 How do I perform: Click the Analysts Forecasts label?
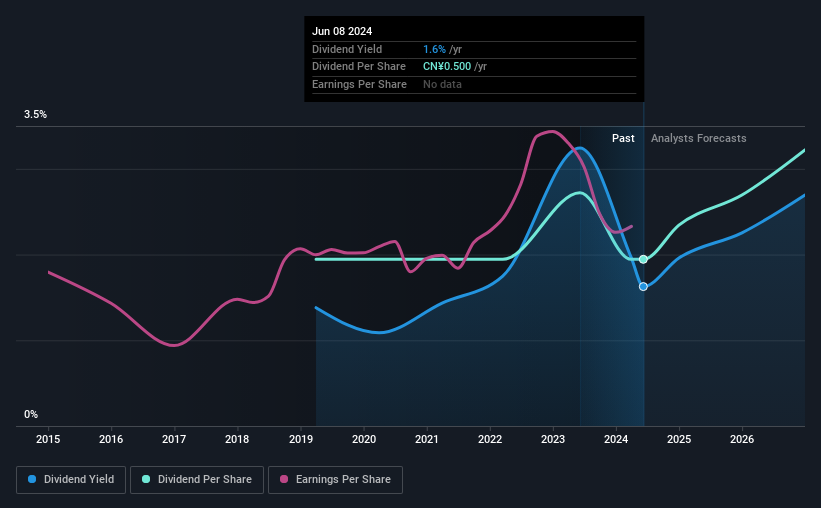[698, 138]
